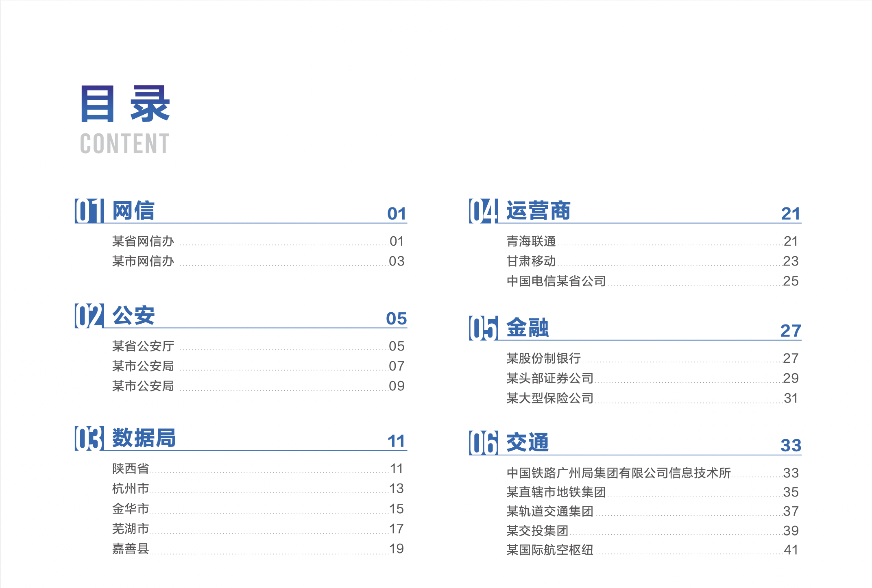This screenshot has width=872, height=588.
Task: Open 某市公安局 on page 07
Action: [x=143, y=366]
